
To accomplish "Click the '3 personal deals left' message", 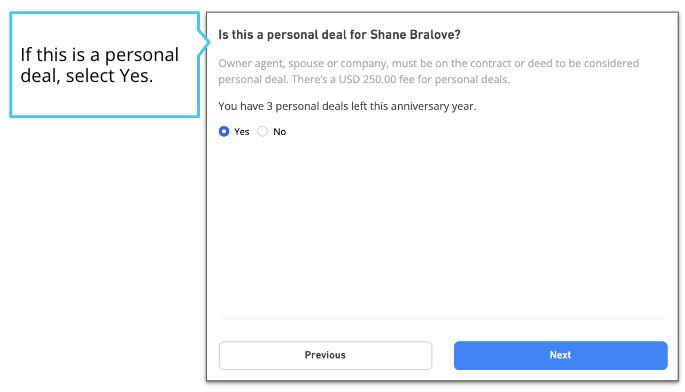I will (x=347, y=106).
